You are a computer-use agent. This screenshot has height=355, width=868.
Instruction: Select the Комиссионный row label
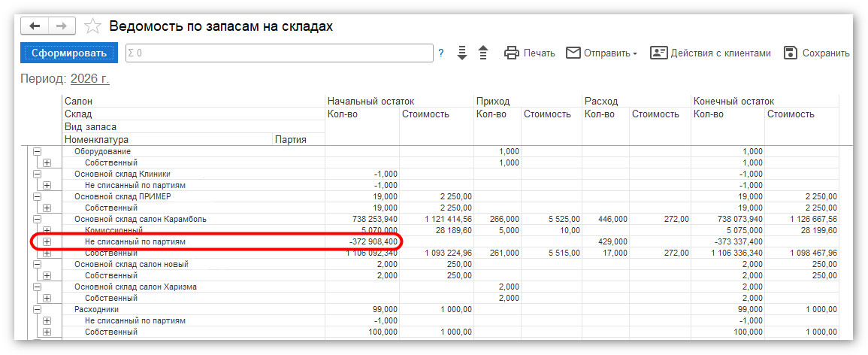[114, 230]
